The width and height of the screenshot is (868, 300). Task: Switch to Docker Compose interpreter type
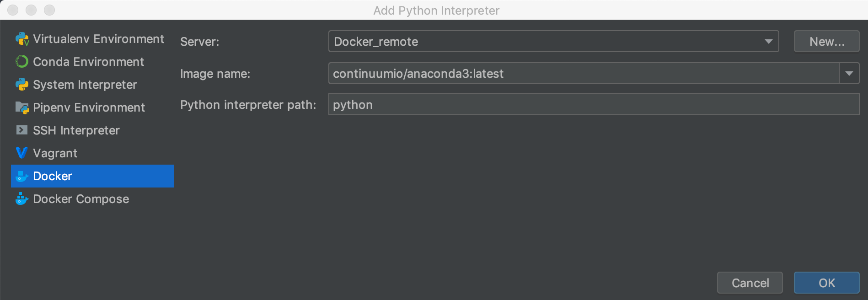pos(81,199)
